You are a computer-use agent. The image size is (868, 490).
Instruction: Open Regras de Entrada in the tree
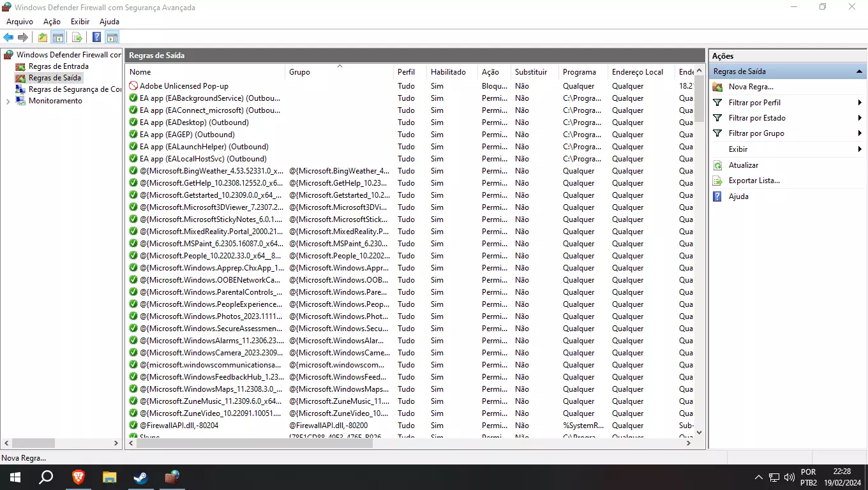(x=58, y=66)
